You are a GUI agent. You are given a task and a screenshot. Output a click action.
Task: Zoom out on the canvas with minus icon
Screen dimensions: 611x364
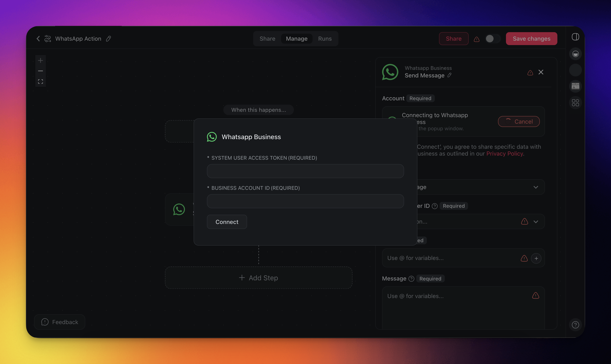coord(40,71)
